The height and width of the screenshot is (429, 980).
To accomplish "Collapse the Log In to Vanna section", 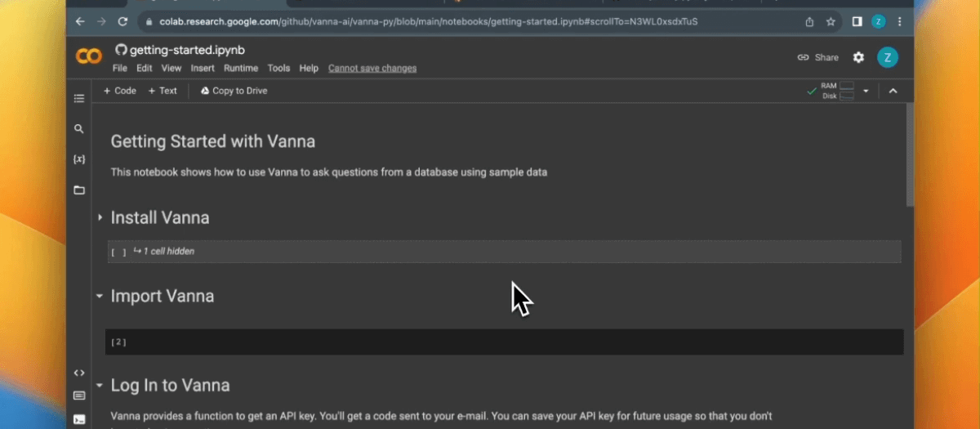I will (x=100, y=385).
